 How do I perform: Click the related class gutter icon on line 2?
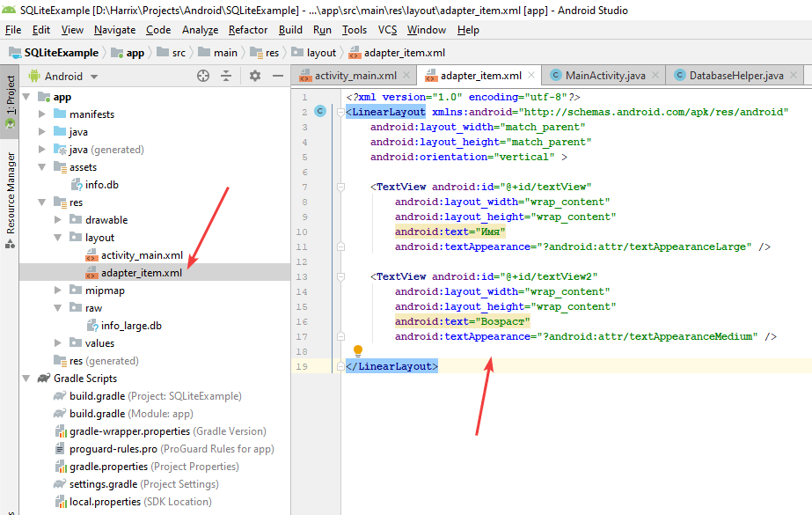320,112
